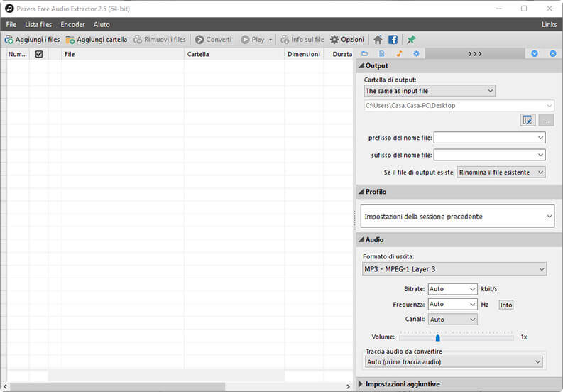
Task: Click the Volume slider handle
Action: [x=437, y=338]
